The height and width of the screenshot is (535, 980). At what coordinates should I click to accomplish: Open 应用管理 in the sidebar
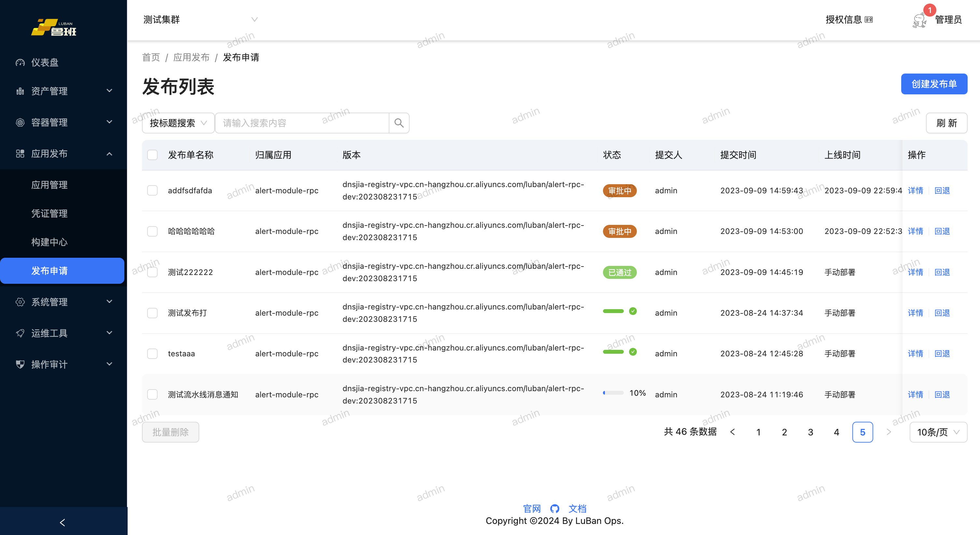[x=49, y=185]
